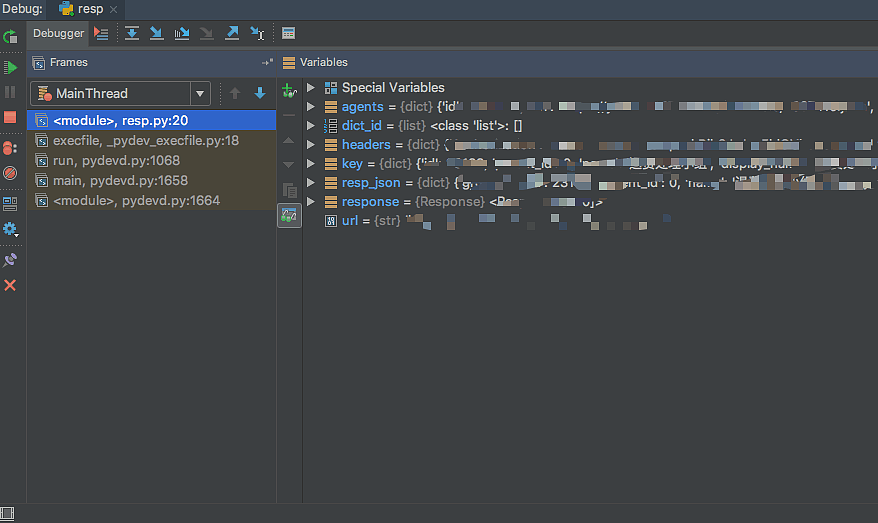Expand the resp_json dict variable

click(311, 183)
